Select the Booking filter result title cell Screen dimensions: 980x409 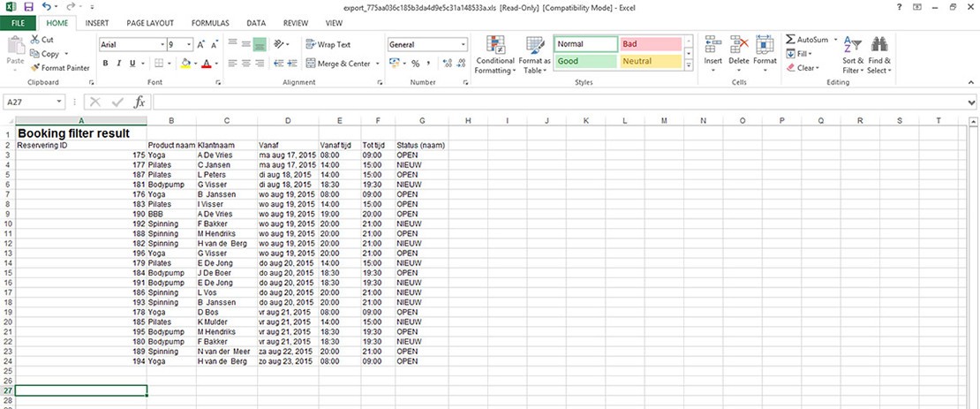point(81,133)
